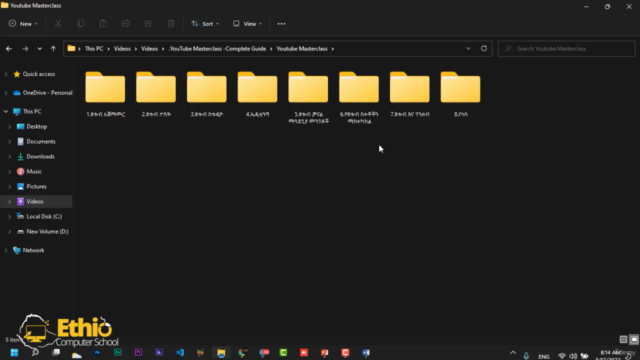The image size is (640, 360).
Task: Switch to details list view icon
Action: pos(623,339)
